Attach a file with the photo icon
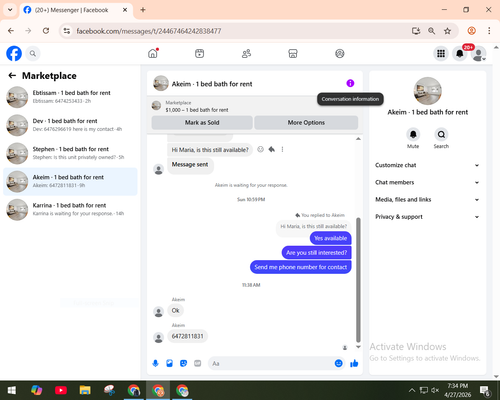The width and height of the screenshot is (500, 400). tap(169, 363)
